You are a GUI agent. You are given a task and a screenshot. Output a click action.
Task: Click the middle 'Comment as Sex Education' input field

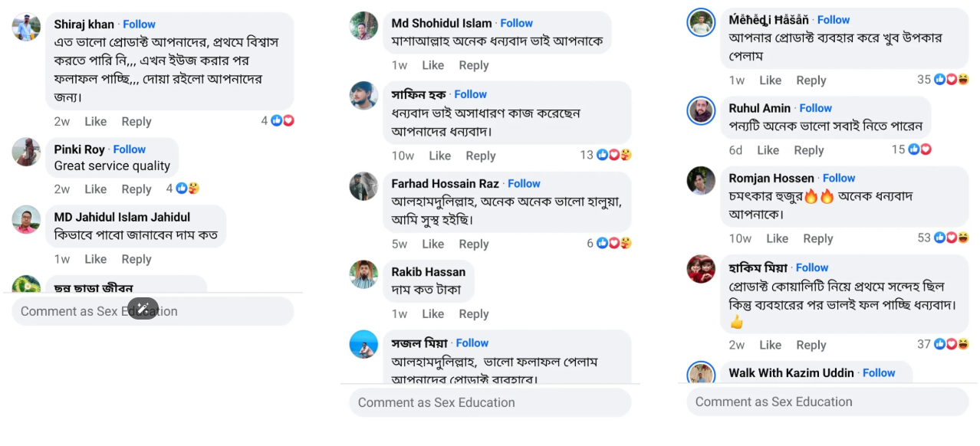click(489, 402)
